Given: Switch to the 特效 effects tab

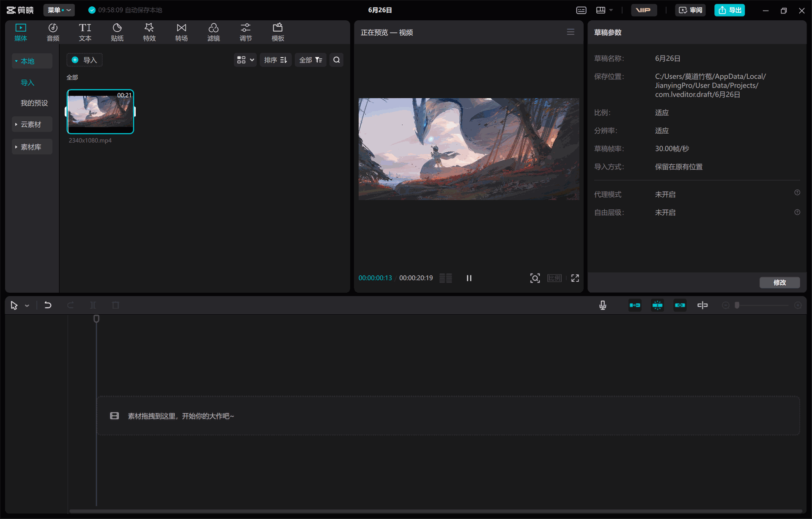Looking at the screenshot, I should tap(149, 32).
